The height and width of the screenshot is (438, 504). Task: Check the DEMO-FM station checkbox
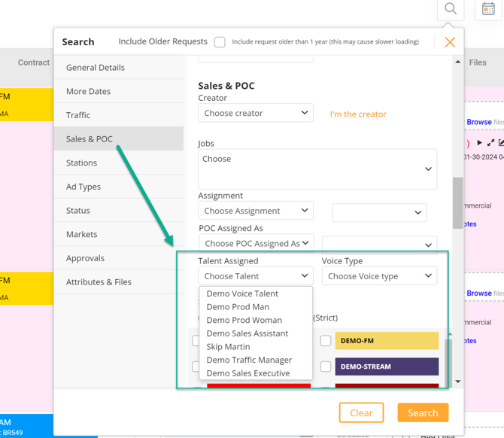(326, 341)
